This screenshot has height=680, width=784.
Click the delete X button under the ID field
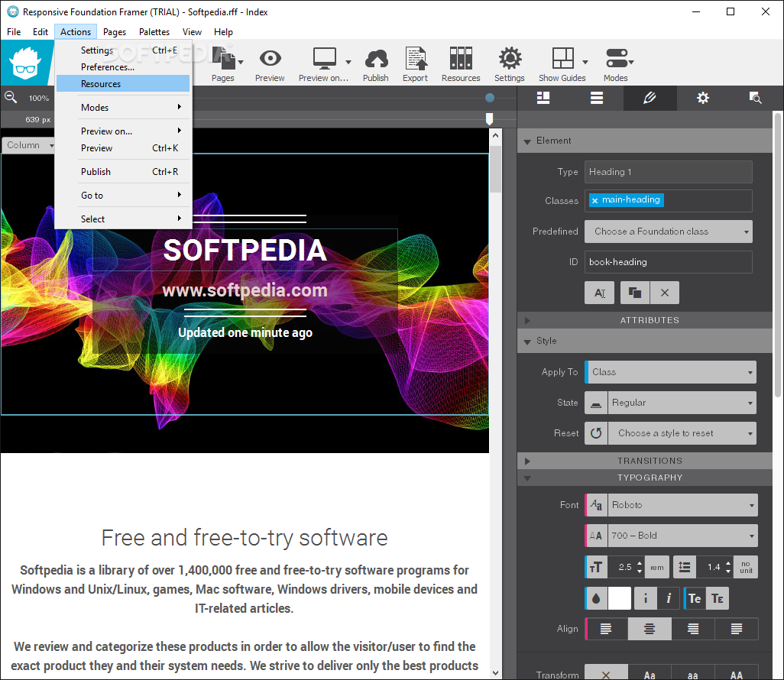(x=665, y=293)
